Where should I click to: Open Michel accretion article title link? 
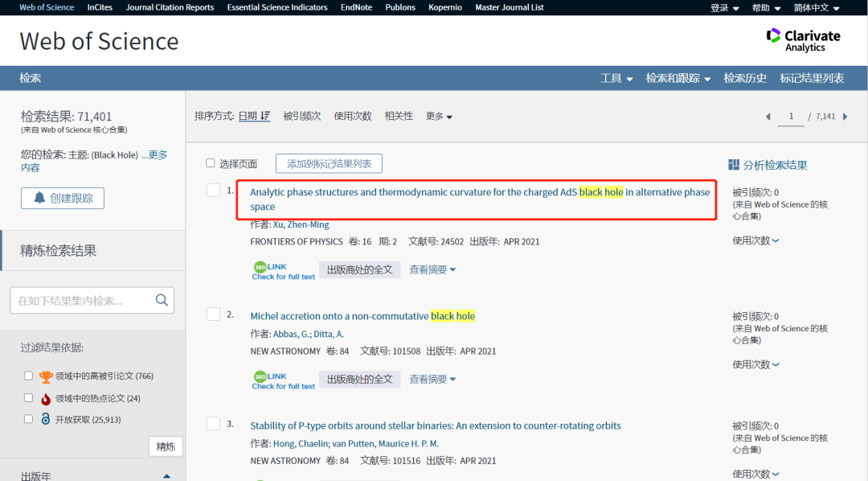tap(362, 316)
